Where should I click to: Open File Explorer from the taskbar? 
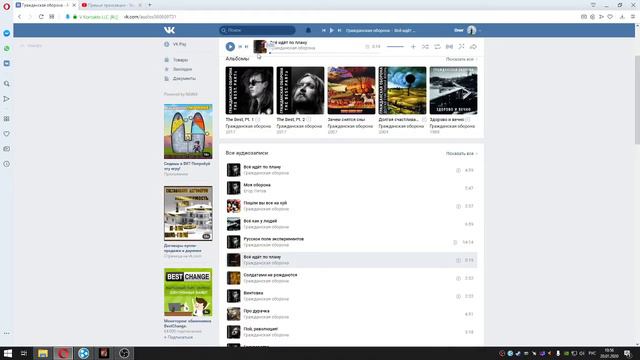[x=42, y=353]
